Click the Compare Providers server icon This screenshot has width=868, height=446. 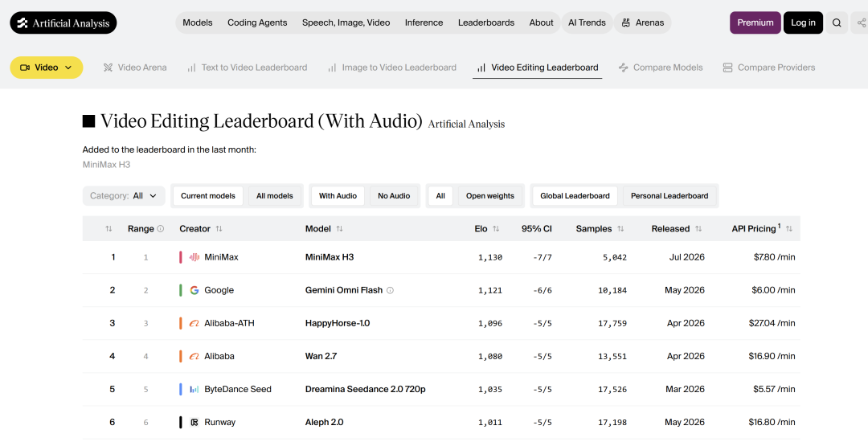click(x=727, y=68)
